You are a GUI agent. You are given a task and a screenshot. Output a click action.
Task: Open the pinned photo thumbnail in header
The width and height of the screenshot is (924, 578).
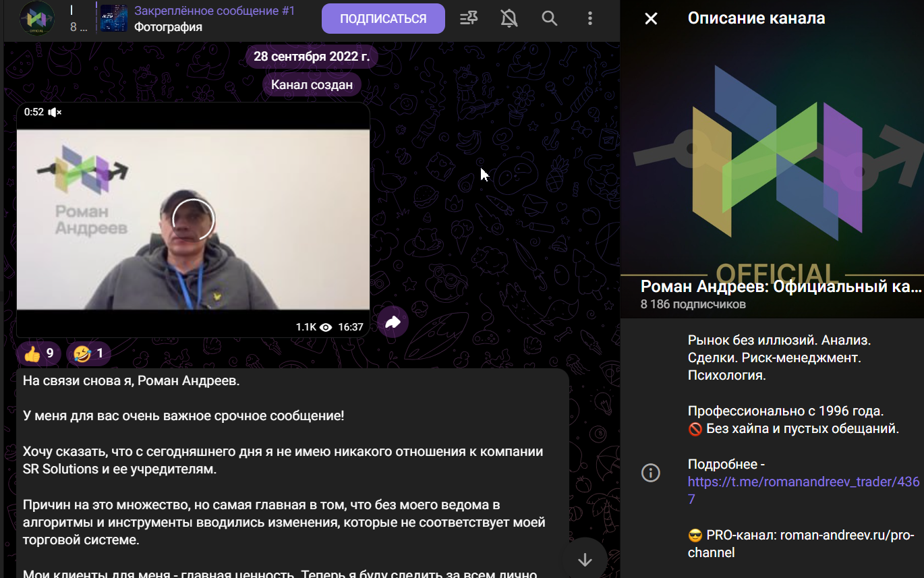point(114,18)
